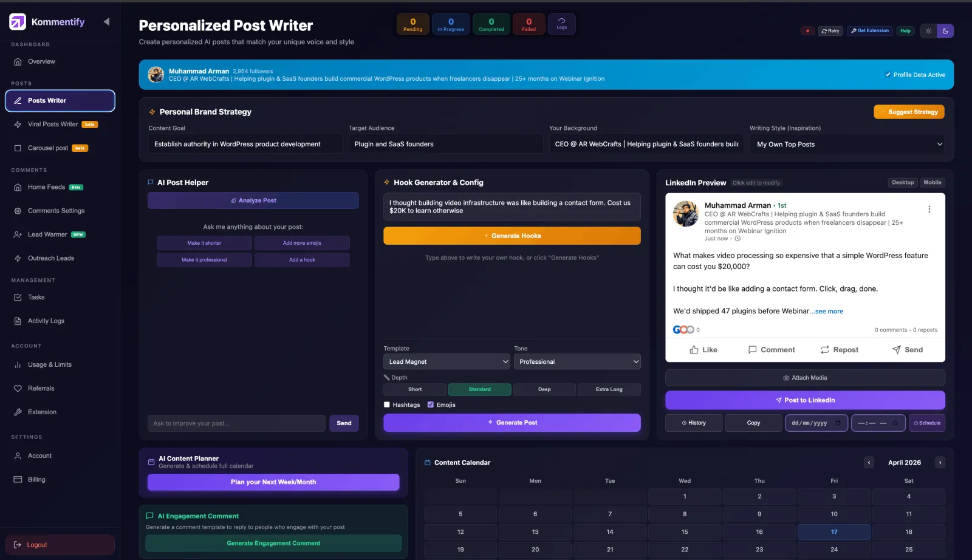Viewport: 972px width, 560px height.
Task: Click the Analyze Post button
Action: (x=253, y=200)
